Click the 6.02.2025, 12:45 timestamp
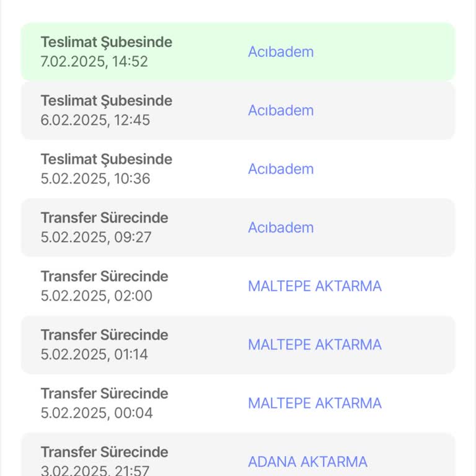 (x=95, y=120)
